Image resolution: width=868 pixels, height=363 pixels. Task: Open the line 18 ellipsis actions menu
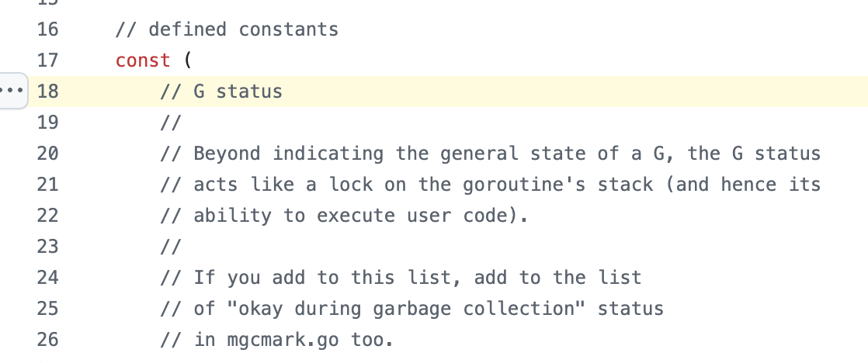click(x=12, y=91)
